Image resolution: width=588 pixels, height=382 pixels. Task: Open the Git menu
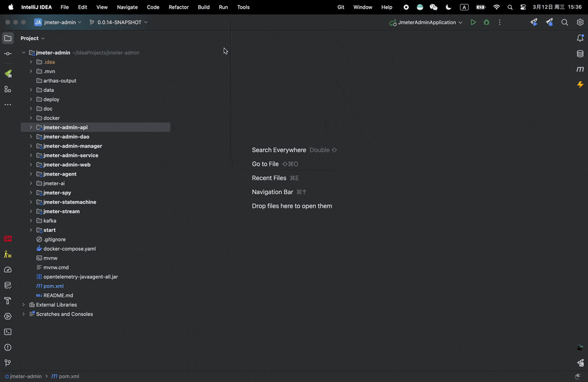tap(341, 7)
